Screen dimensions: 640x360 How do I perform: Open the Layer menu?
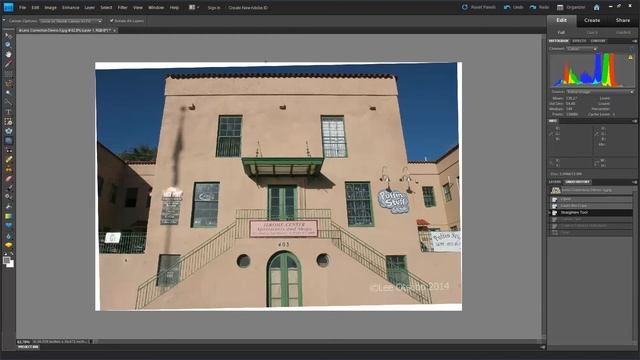pos(89,7)
